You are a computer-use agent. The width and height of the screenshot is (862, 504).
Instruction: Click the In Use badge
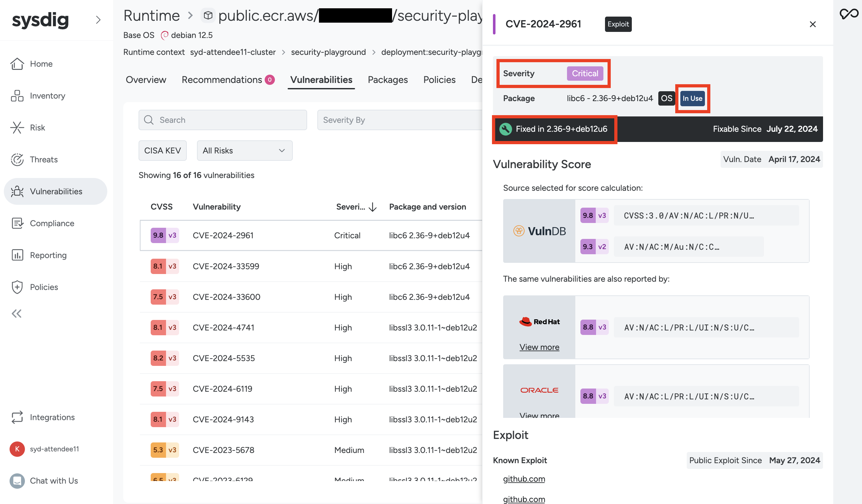click(692, 99)
